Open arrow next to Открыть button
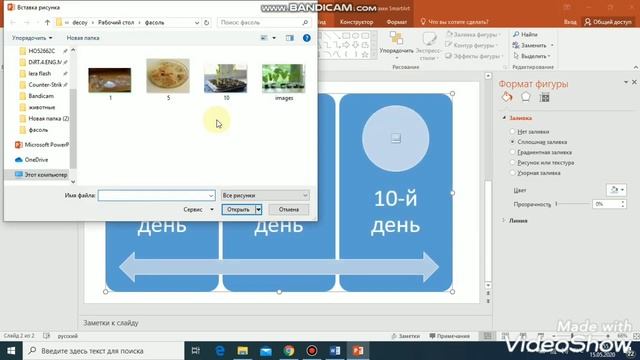 (x=258, y=209)
